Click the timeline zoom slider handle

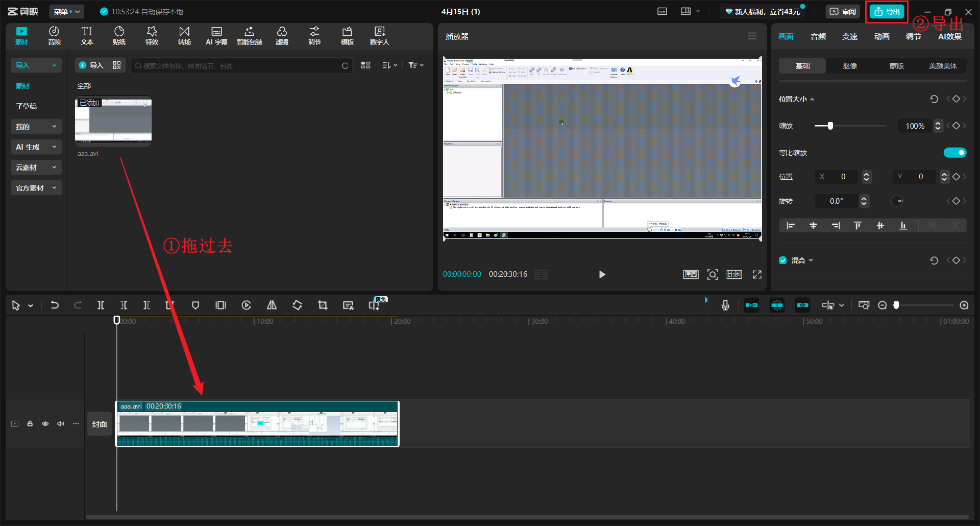(896, 305)
